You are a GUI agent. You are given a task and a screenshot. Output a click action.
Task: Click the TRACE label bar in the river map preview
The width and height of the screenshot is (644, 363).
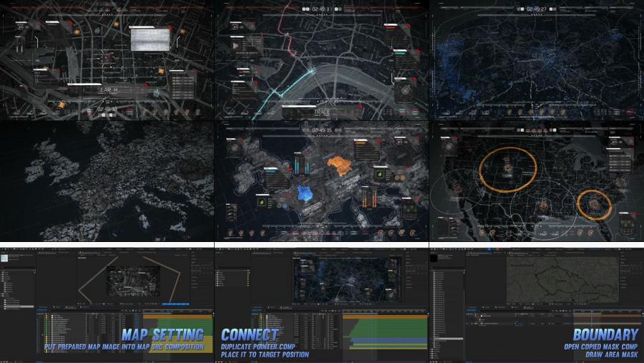[321, 111]
